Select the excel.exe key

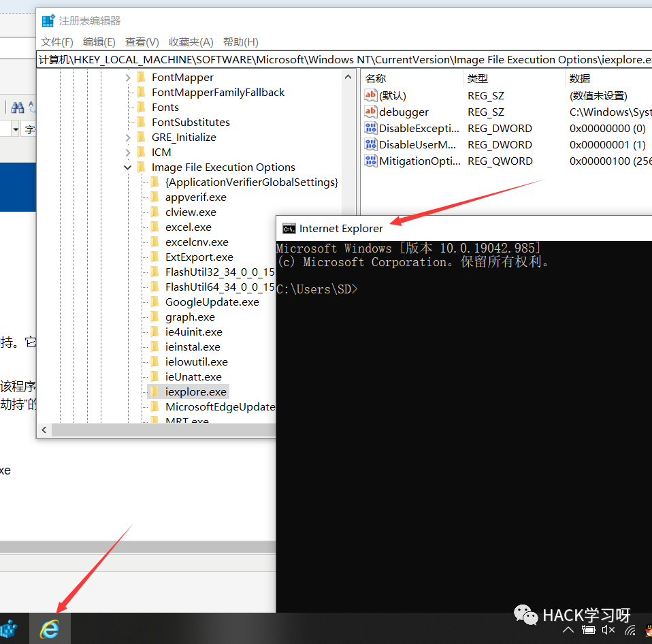[189, 227]
